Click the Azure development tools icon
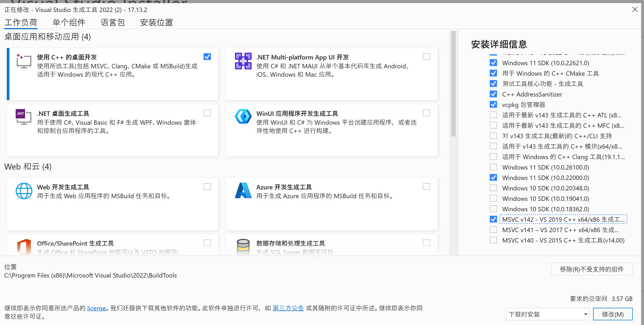Image resolution: width=644 pixels, height=325 pixels. [x=243, y=191]
